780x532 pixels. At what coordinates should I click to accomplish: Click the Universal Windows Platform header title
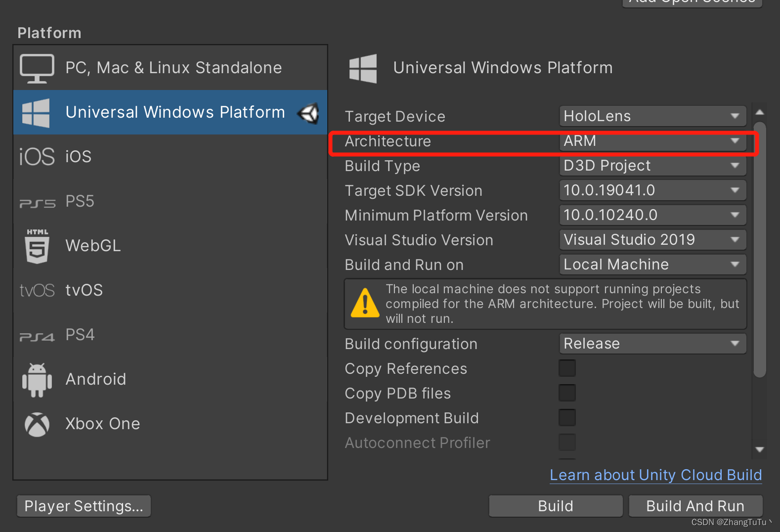point(503,68)
